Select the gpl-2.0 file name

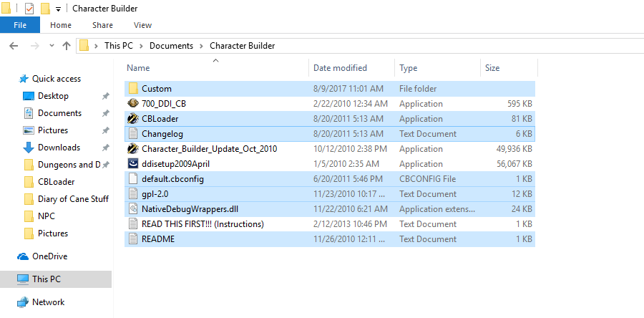[x=155, y=194]
